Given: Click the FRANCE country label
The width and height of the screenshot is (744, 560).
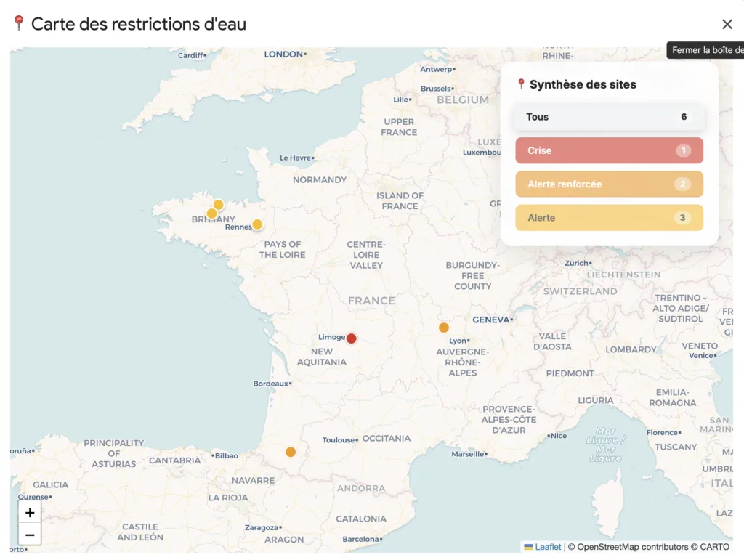Looking at the screenshot, I should (x=371, y=301).
